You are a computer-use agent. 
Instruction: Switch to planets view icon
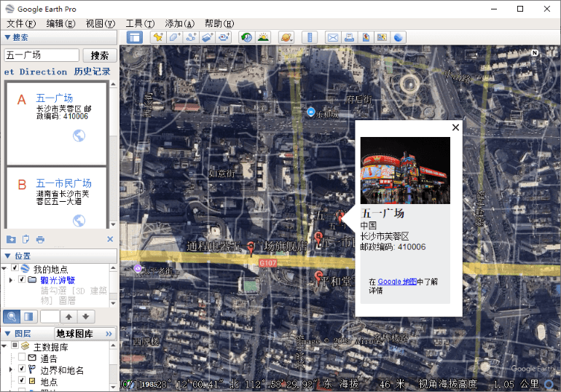point(286,37)
